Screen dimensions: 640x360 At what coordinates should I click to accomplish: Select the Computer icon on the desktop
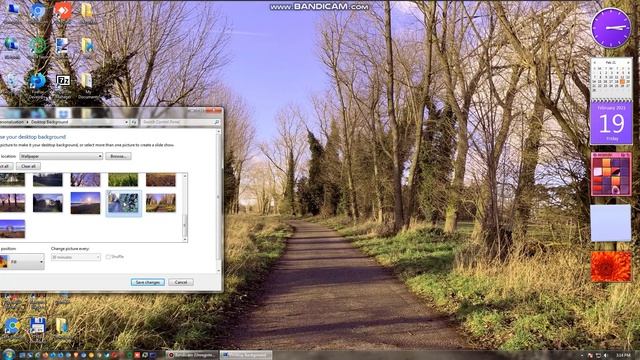[12, 9]
